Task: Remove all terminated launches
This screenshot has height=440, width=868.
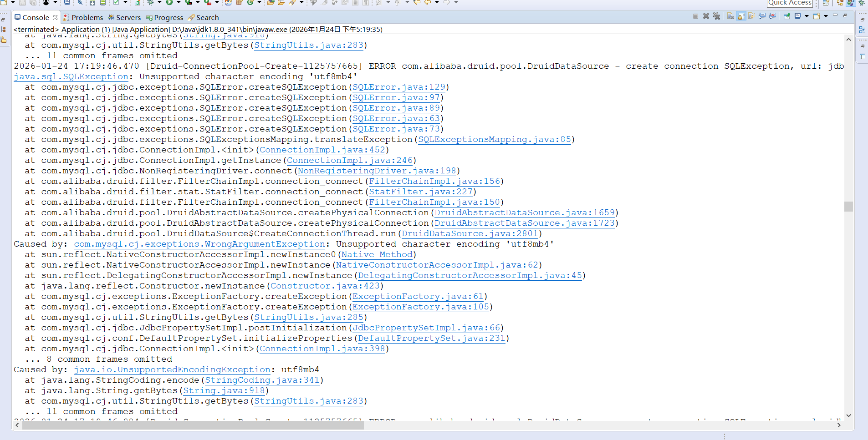Action: [717, 17]
